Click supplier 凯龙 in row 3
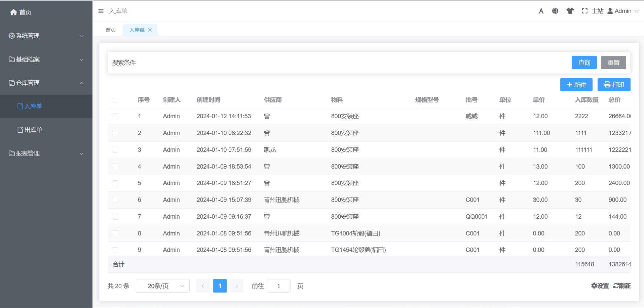The image size is (644, 308). pyautogui.click(x=270, y=150)
